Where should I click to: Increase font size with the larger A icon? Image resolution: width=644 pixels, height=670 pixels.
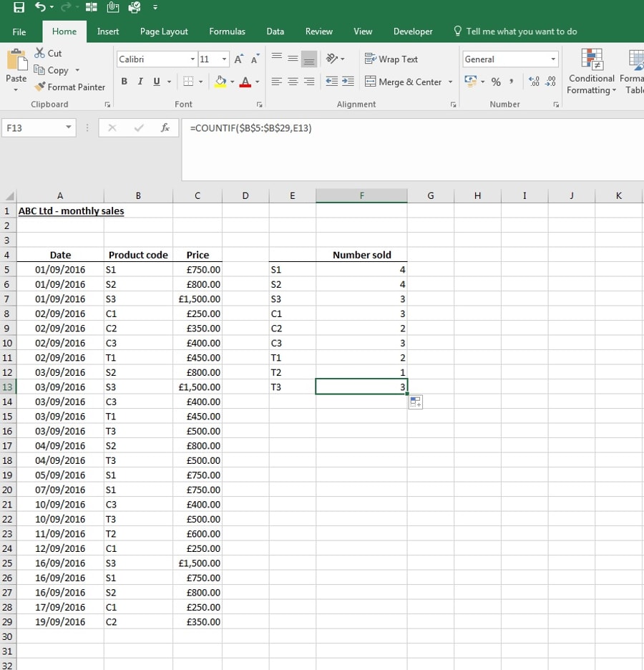pyautogui.click(x=239, y=59)
